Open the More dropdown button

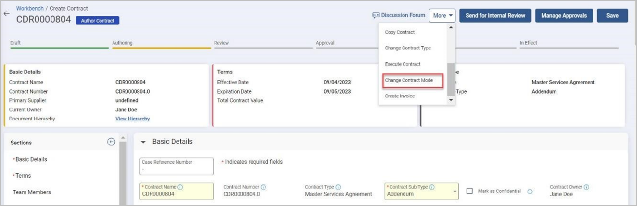click(442, 15)
